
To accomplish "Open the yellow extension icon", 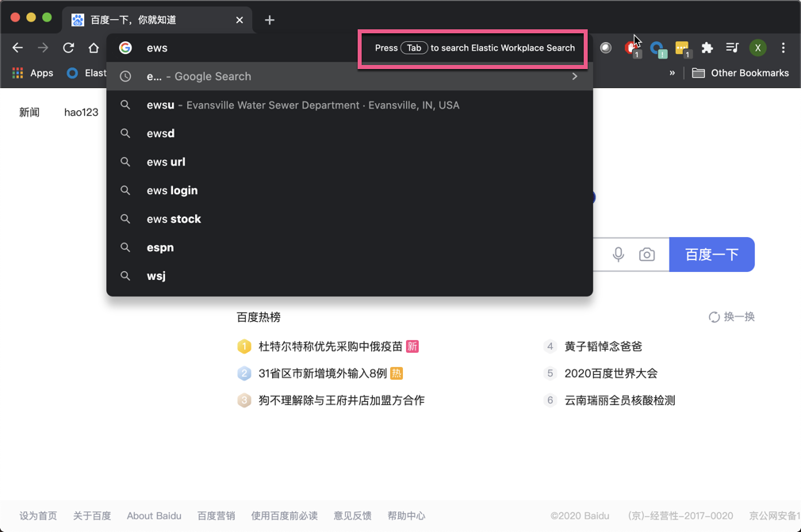I will (x=683, y=49).
